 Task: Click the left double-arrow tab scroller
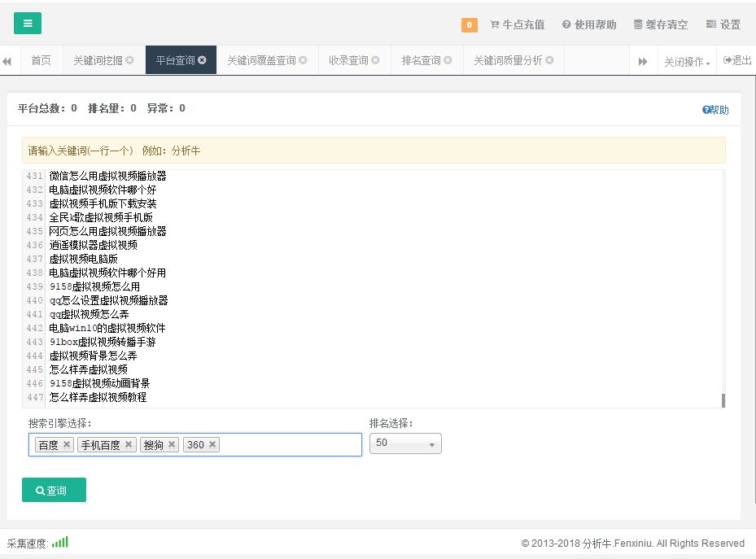pyautogui.click(x=10, y=59)
